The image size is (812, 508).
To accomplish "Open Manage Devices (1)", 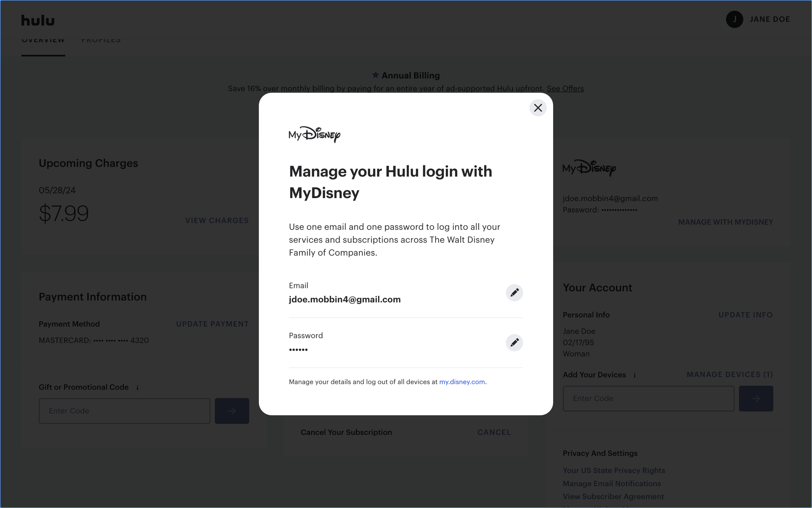I will point(730,375).
